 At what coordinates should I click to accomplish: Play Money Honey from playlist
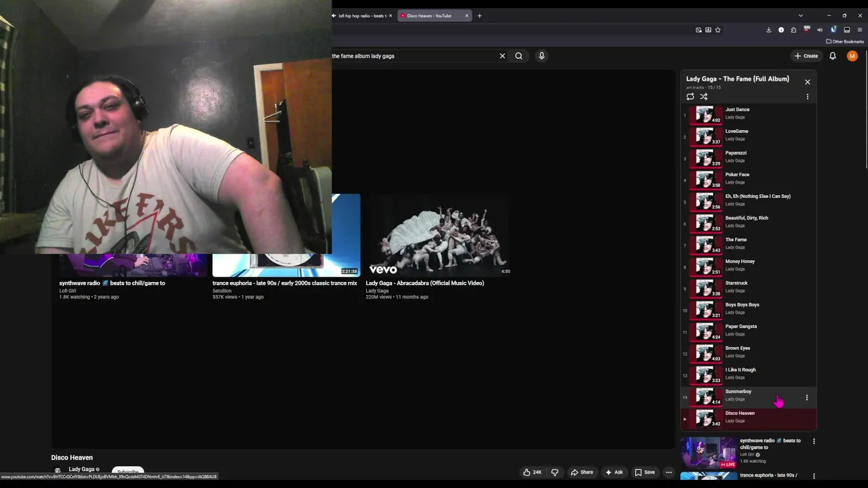click(x=749, y=266)
